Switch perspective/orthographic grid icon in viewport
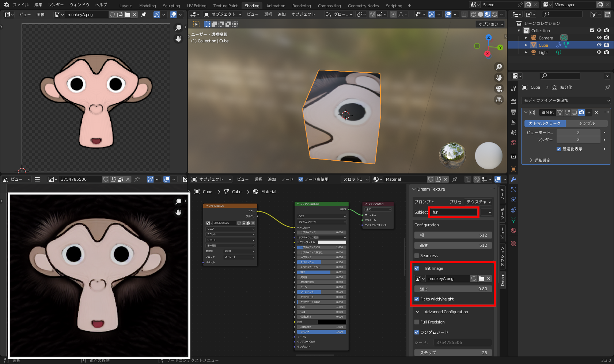 coord(499,100)
